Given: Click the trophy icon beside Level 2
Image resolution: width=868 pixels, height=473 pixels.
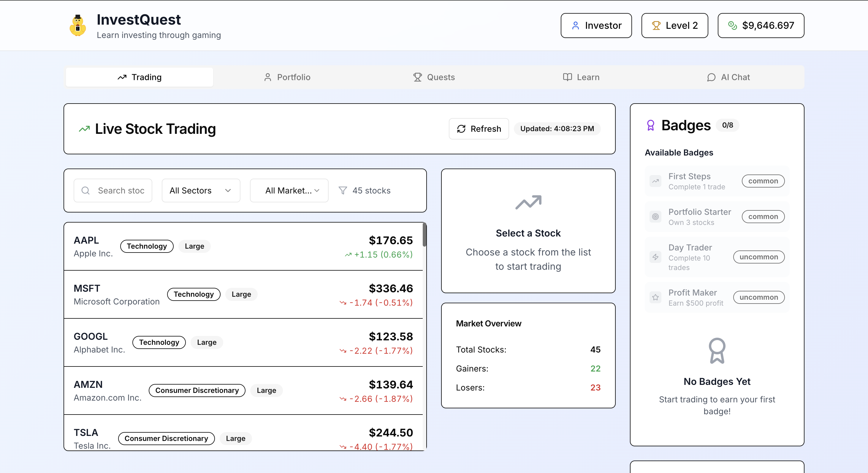Looking at the screenshot, I should pos(656,26).
